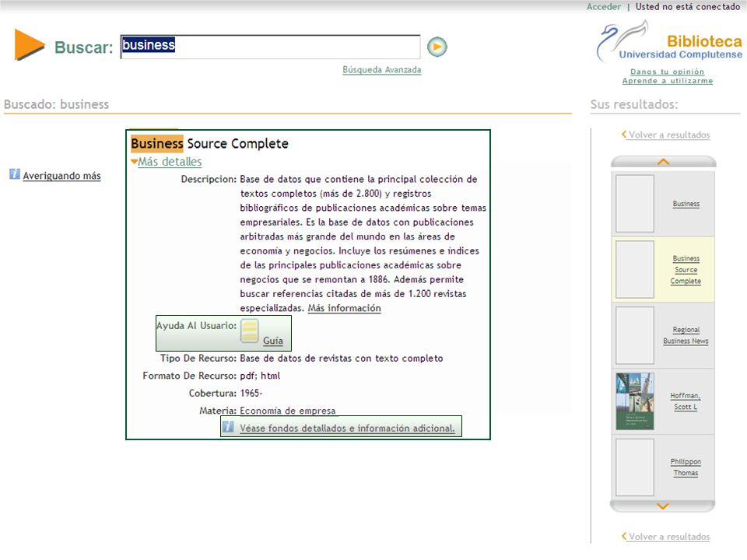The height and width of the screenshot is (560, 747).
Task: Select Regional Business News result link
Action: (x=686, y=336)
